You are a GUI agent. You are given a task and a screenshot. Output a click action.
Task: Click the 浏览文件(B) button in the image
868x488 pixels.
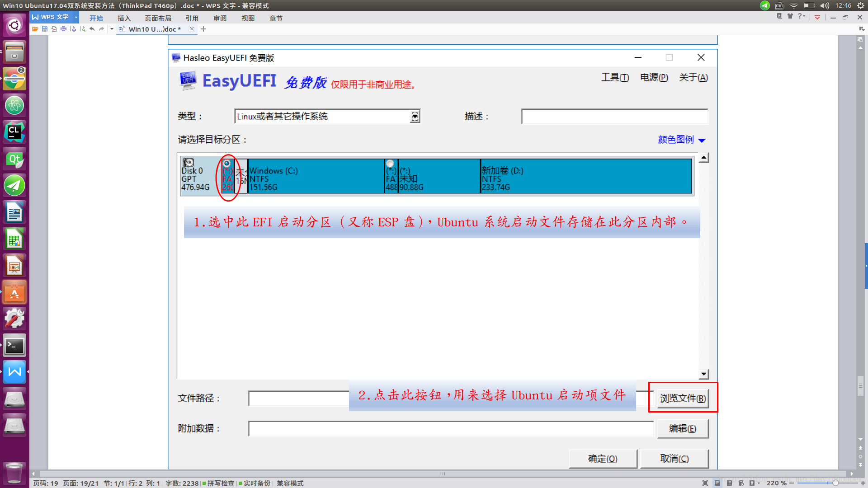[x=683, y=399]
